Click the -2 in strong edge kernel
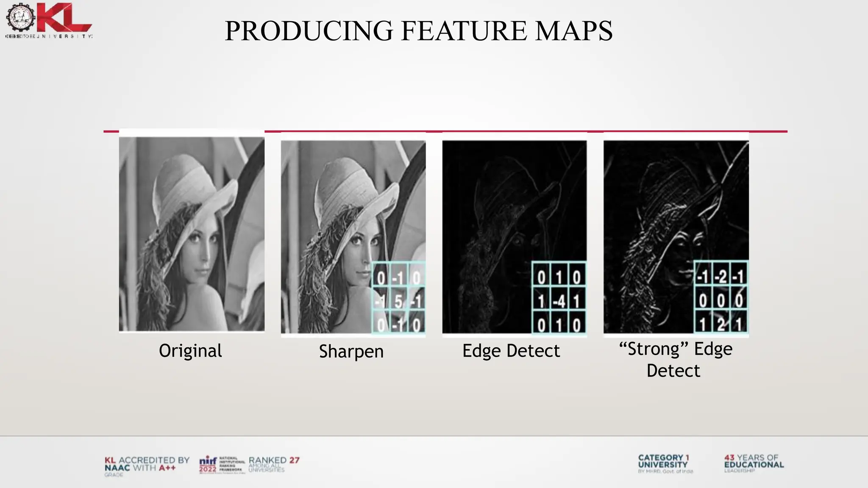Screen dimensions: 868x488 [x=721, y=277]
